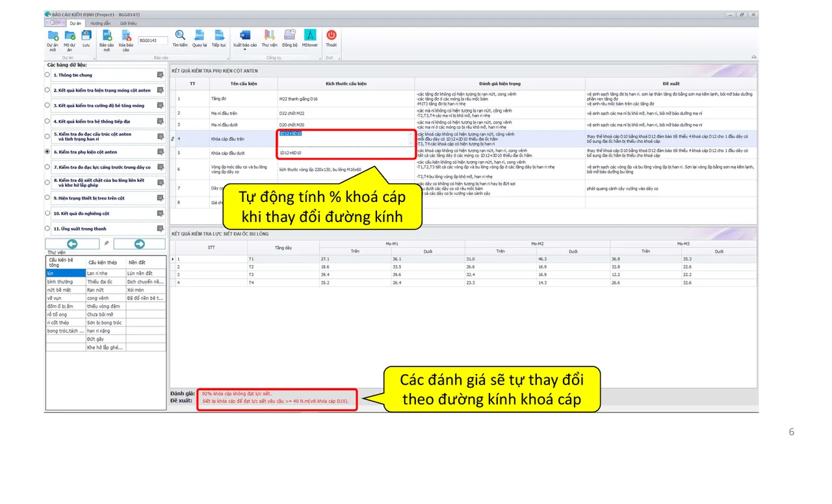Click the 1D12+6D10 cell of Khóa cáp đầu dưới
The height and width of the screenshot is (504, 832).
pyautogui.click(x=346, y=153)
